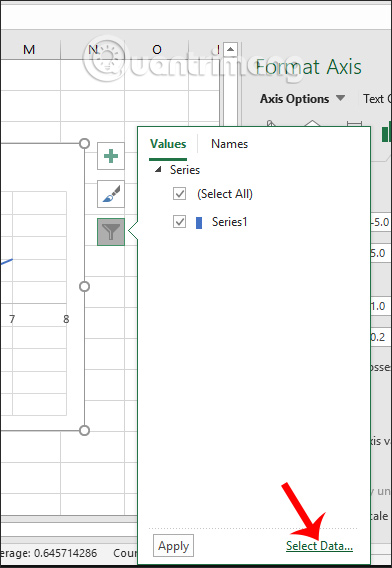Viewport: 392px width, 568px height.
Task: Collapse the Series group triangle
Action: 158,170
